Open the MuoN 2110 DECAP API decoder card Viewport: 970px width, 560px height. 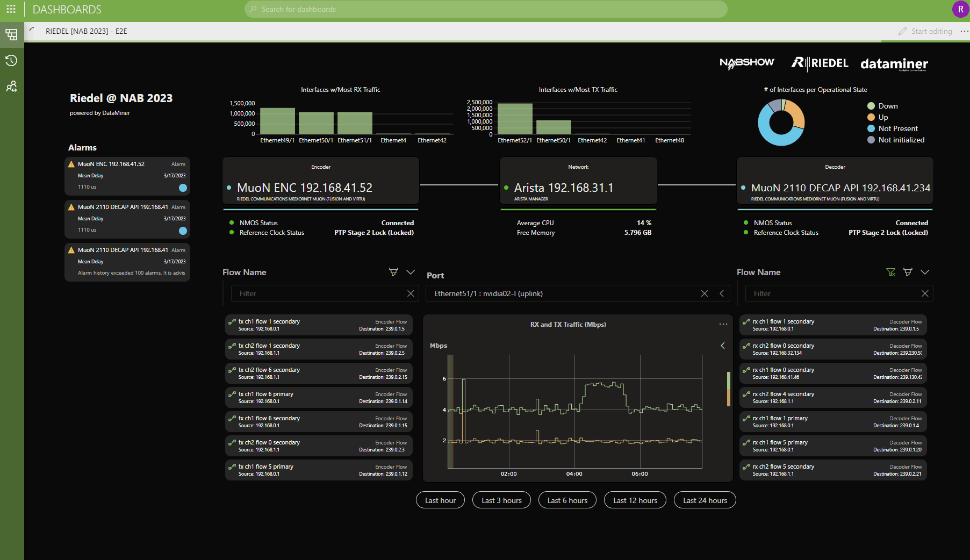[835, 181]
